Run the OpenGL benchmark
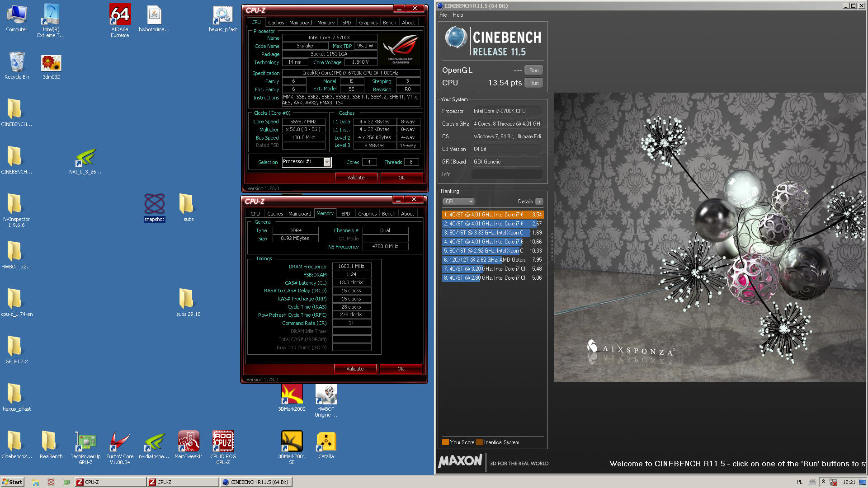 coord(534,70)
